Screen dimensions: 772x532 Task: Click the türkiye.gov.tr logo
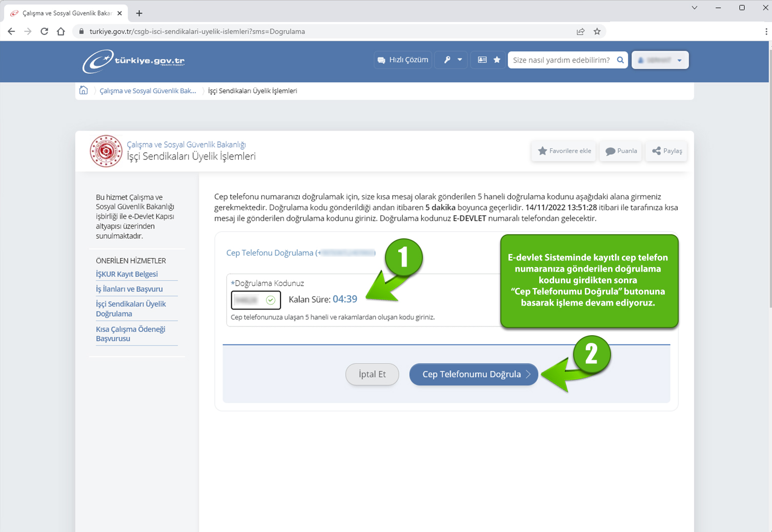133,61
